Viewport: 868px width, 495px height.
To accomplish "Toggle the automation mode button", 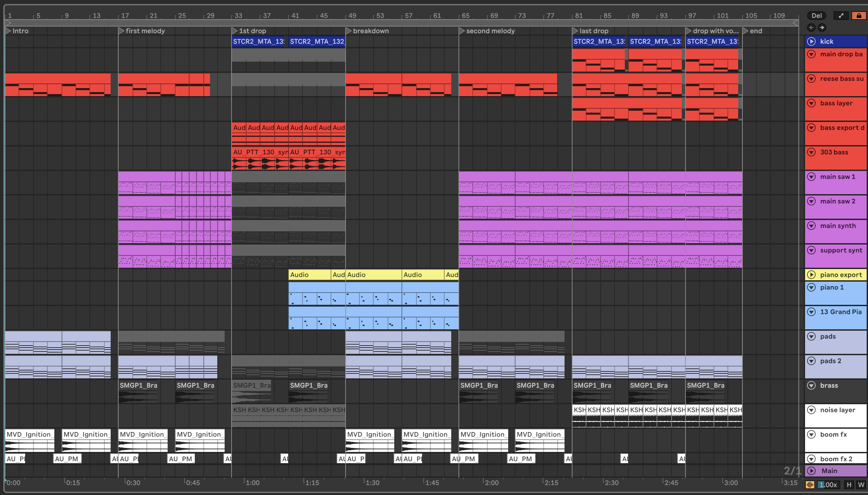I will coord(841,16).
